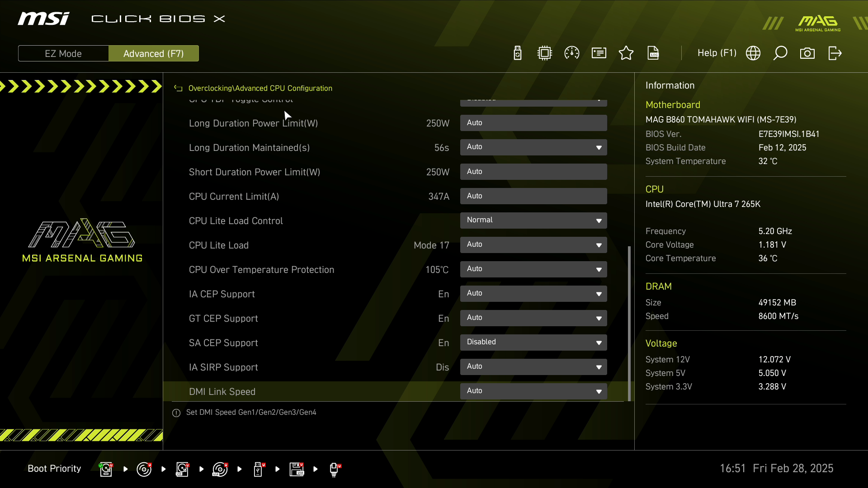Select the Advanced (F7) mode tab
Image resolution: width=868 pixels, height=488 pixels.
pos(154,53)
